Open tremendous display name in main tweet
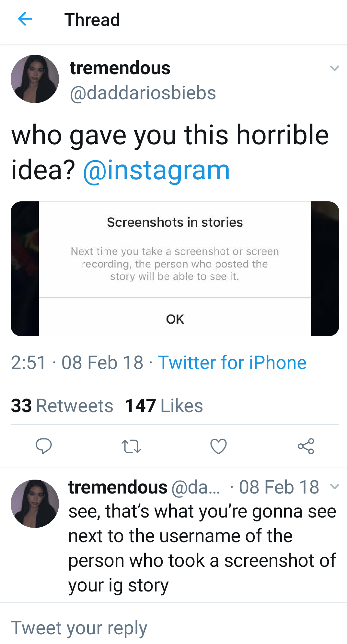Viewport: 347px width, 644px height. [x=120, y=68]
